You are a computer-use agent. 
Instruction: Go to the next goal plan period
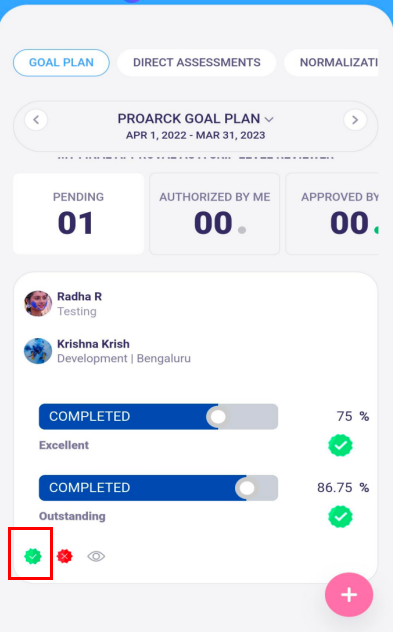point(355,120)
